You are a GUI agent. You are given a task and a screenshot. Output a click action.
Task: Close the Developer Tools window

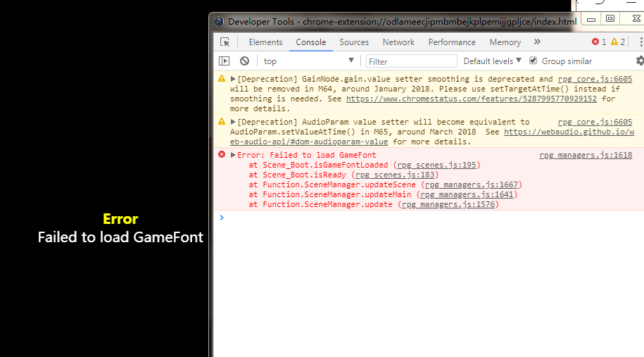(636, 18)
